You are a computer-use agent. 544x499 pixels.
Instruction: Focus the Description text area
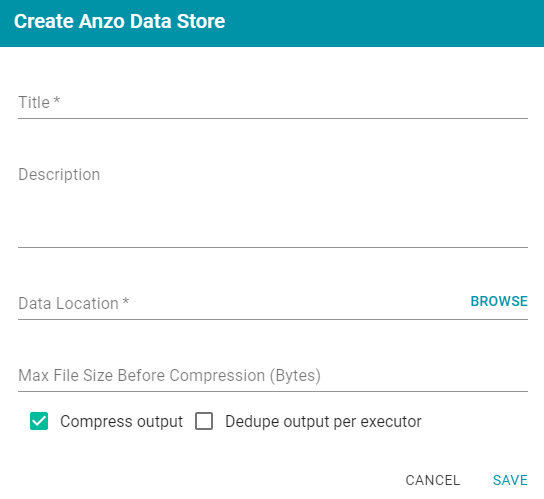click(x=273, y=204)
